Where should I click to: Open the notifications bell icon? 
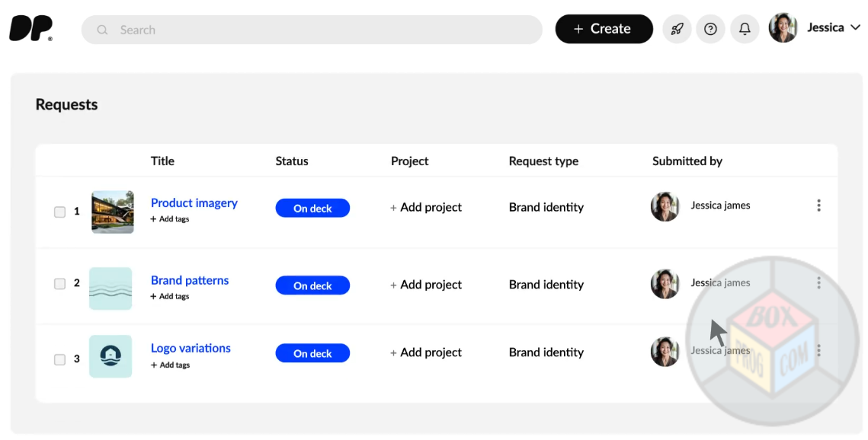click(745, 29)
